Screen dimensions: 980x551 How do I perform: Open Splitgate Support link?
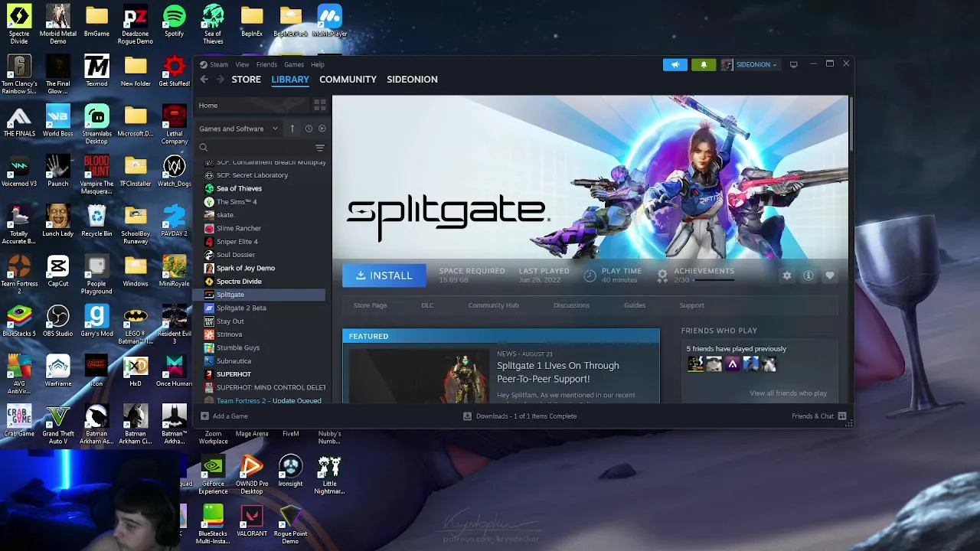[691, 305]
